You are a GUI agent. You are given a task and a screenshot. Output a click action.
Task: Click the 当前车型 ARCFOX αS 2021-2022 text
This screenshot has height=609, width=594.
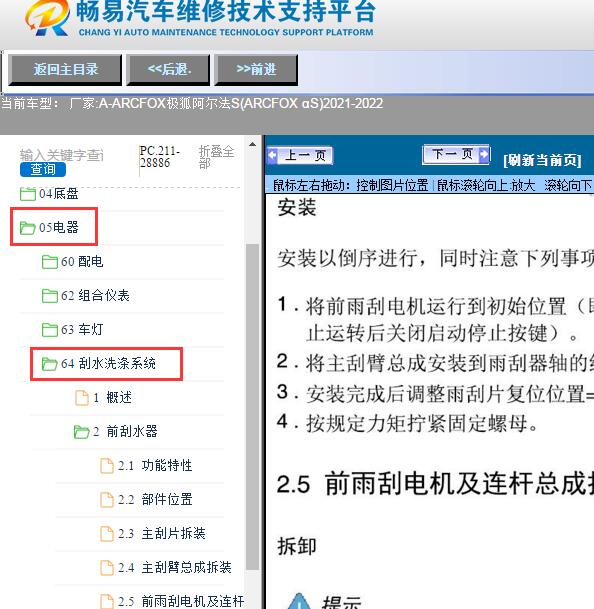point(192,103)
